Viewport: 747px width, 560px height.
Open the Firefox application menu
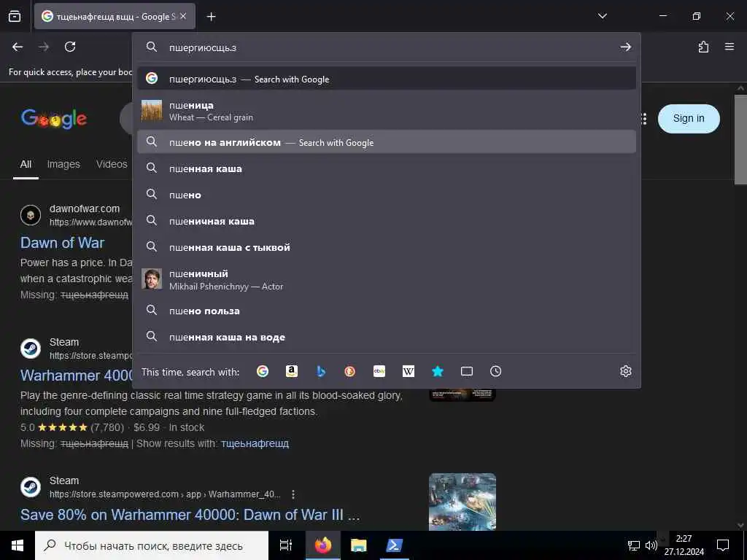[729, 47]
